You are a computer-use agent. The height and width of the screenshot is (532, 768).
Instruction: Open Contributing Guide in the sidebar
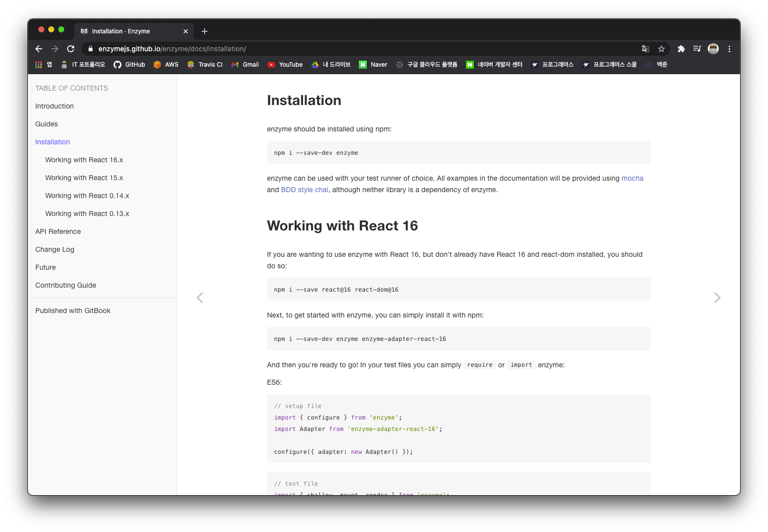(x=66, y=285)
